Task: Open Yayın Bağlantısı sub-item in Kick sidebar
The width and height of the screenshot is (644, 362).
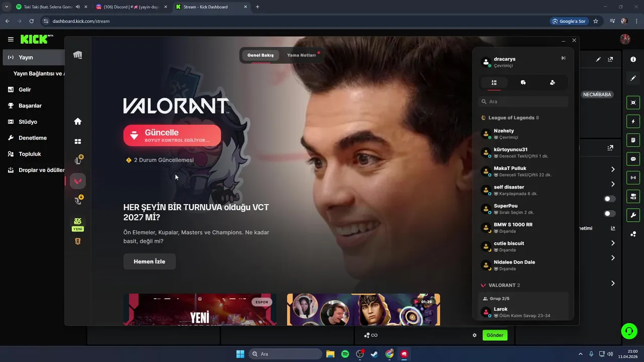Action: tap(39, 73)
